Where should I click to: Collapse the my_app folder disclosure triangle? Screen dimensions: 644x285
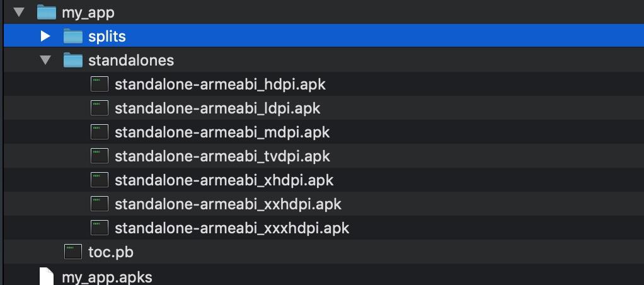coord(18,12)
